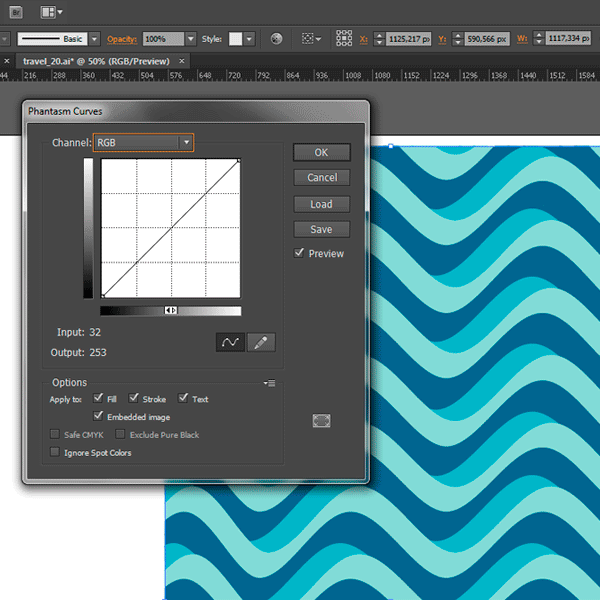Click the gradient direction toggle arrows below curve
Image resolution: width=600 pixels, height=600 pixels.
(171, 310)
